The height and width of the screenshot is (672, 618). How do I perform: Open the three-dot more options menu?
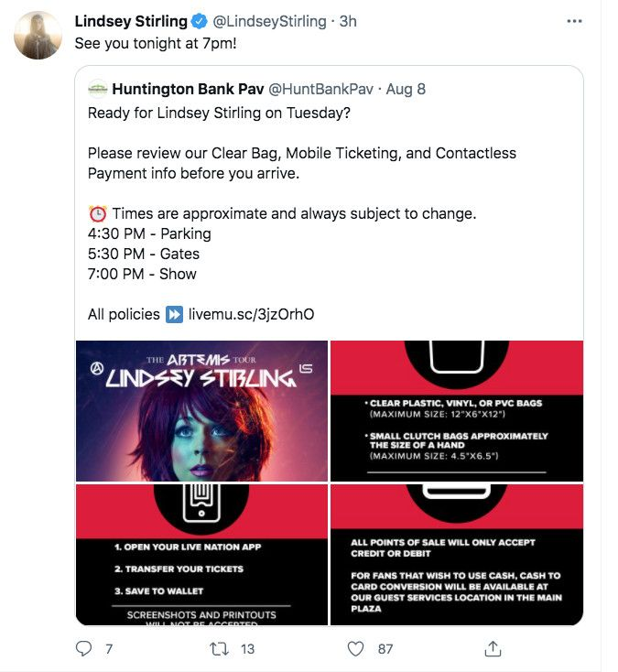[x=574, y=21]
